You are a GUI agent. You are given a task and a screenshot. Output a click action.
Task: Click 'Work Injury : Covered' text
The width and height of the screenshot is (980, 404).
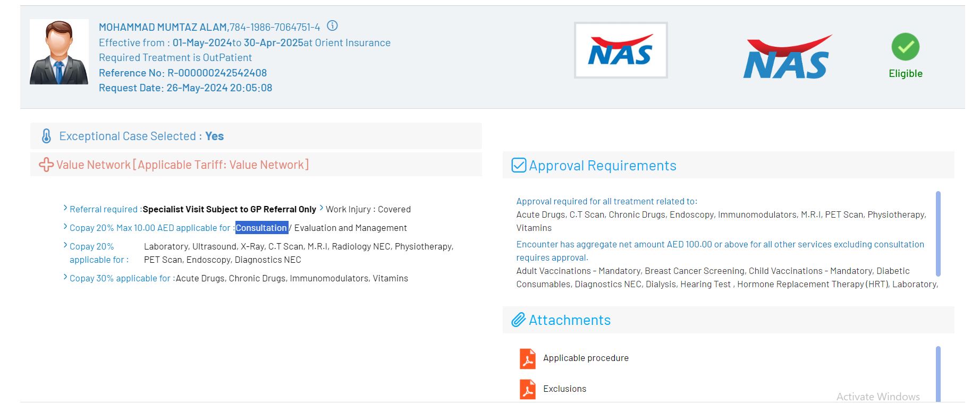tap(368, 209)
